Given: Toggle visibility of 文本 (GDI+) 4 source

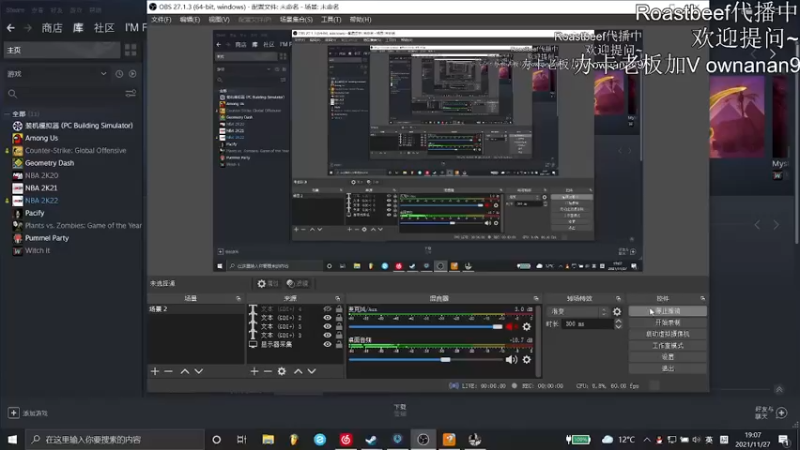Looking at the screenshot, I should [x=327, y=309].
